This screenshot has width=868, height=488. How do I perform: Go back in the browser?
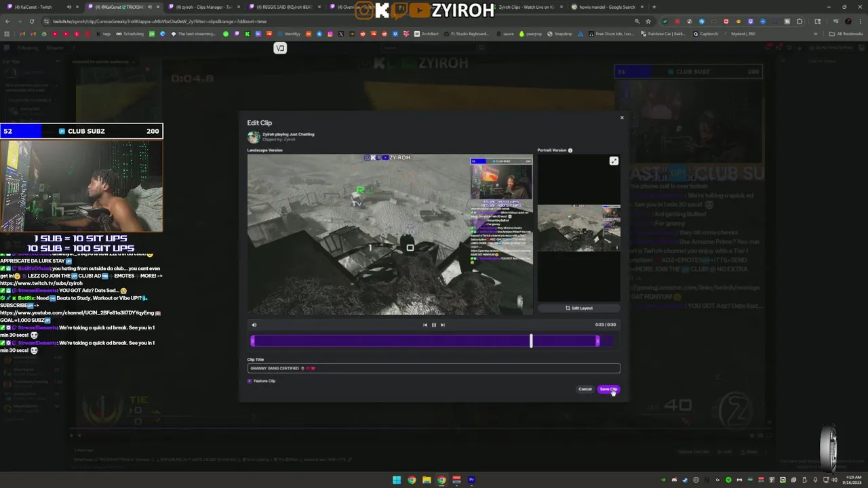(7, 21)
